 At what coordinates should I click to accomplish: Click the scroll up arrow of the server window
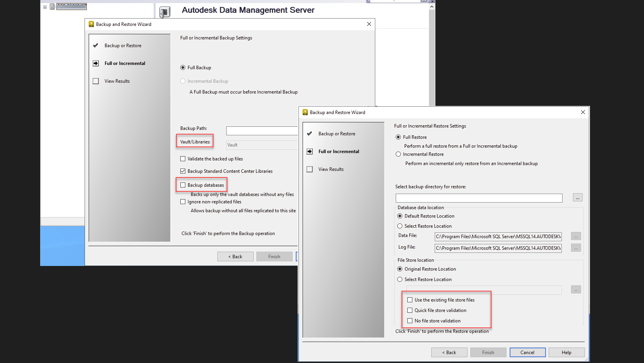[432, 7]
